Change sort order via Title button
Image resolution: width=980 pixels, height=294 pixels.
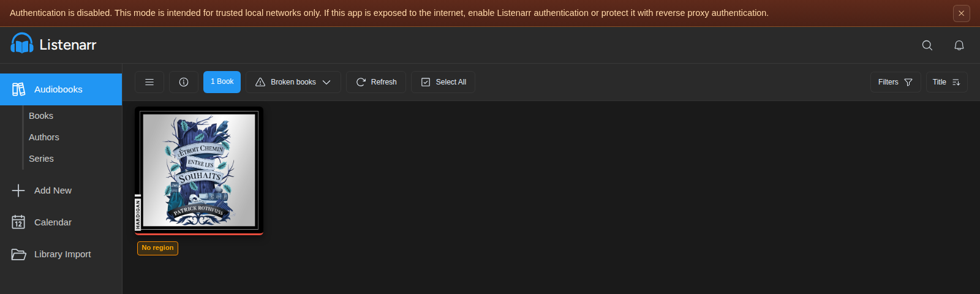[x=947, y=82]
